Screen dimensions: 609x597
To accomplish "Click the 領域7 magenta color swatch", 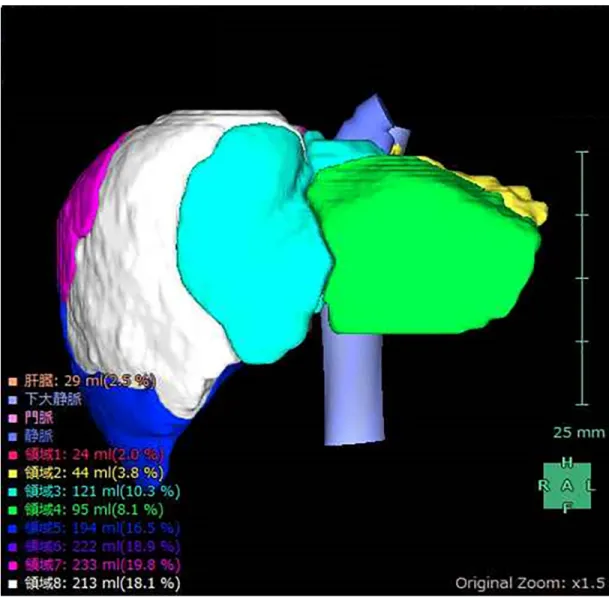I will (13, 566).
